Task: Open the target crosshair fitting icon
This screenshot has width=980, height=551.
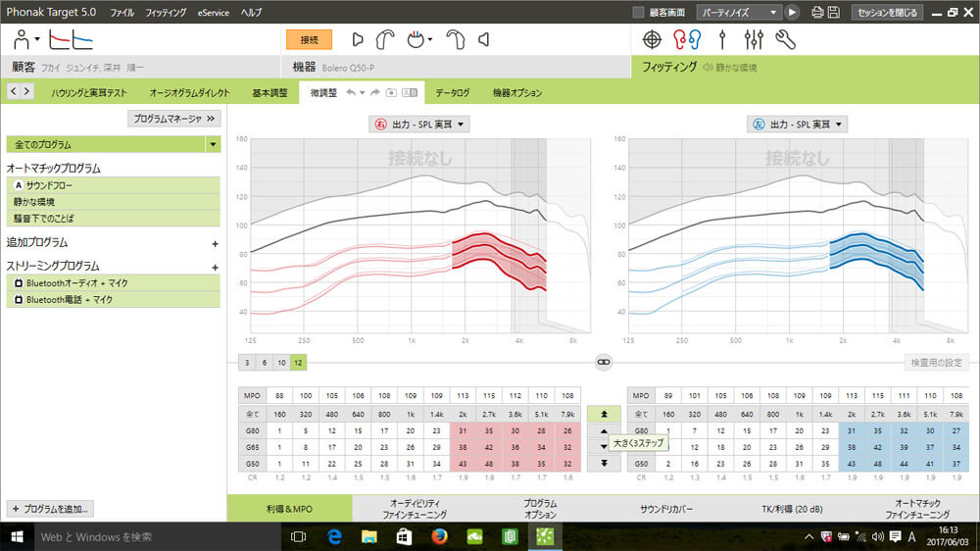Action: (x=652, y=40)
